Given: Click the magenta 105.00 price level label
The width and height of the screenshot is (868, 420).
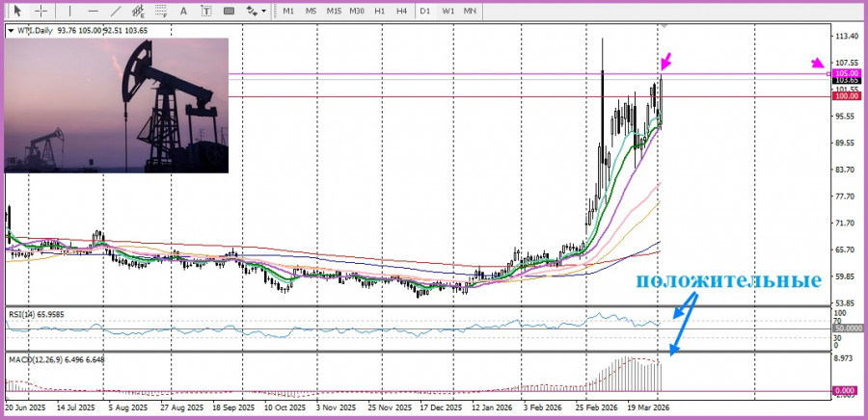Looking at the screenshot, I should tap(846, 73).
